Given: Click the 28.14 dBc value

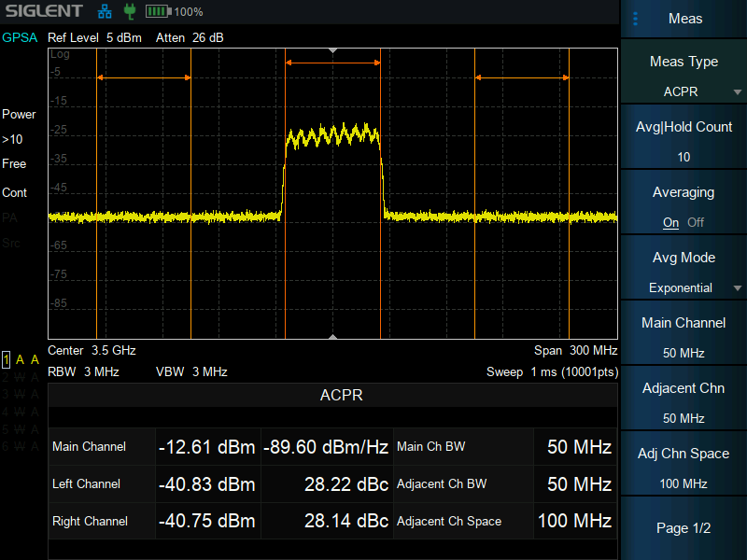Looking at the screenshot, I should pos(346,521).
